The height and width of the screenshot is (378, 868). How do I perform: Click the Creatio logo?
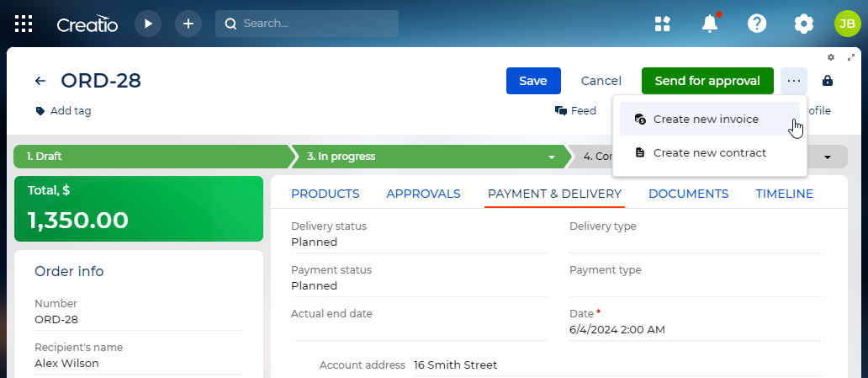(87, 24)
